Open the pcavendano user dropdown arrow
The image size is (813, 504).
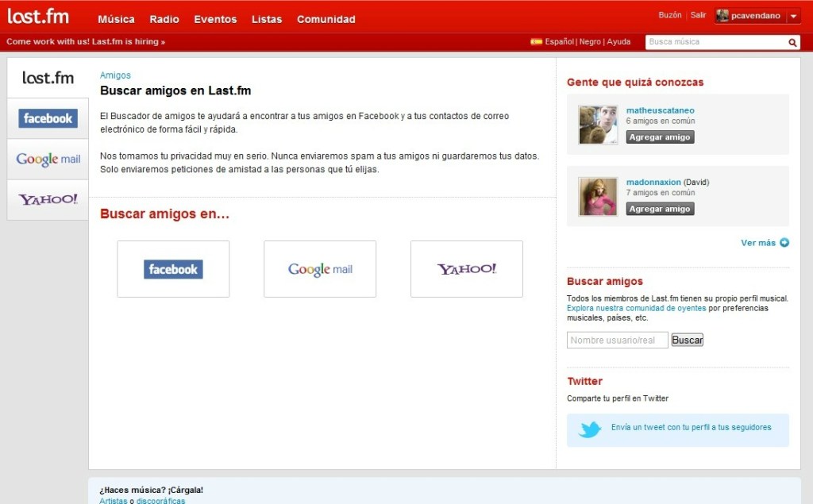[x=794, y=17]
